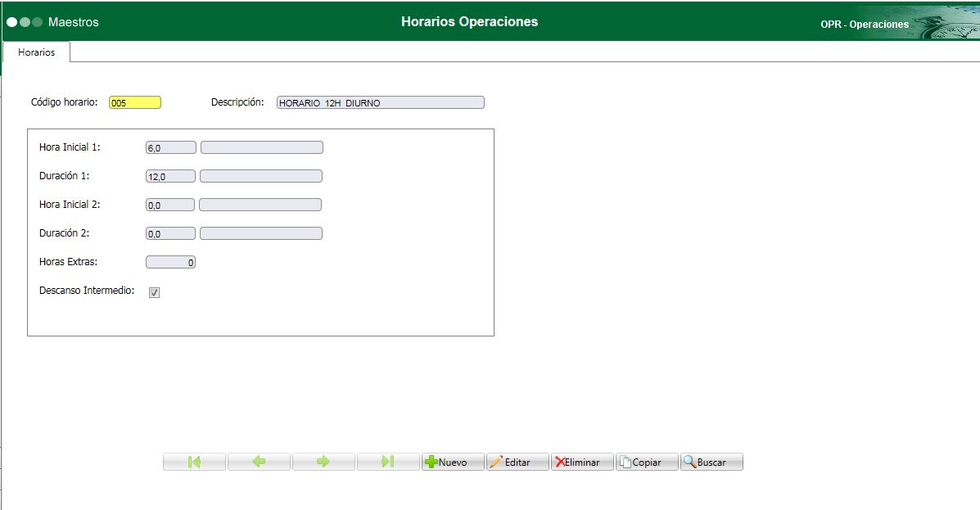Click the Horas Extras label
Screen dimensions: 980x510
[x=68, y=262]
